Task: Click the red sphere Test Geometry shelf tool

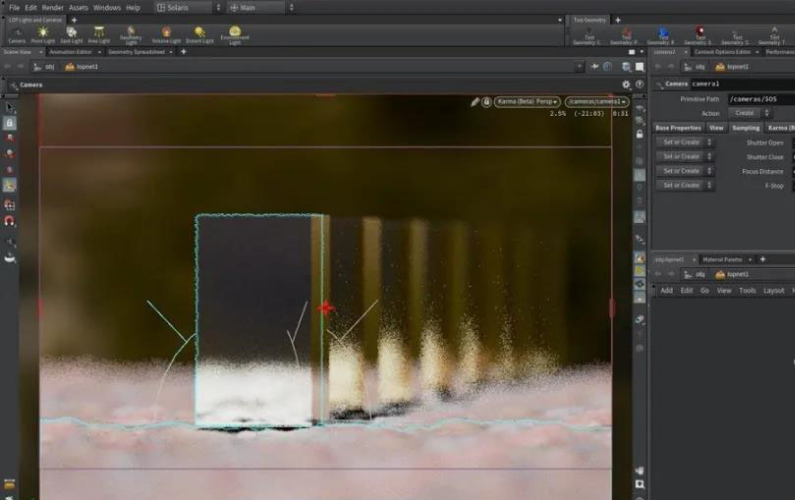Action: tap(700, 37)
